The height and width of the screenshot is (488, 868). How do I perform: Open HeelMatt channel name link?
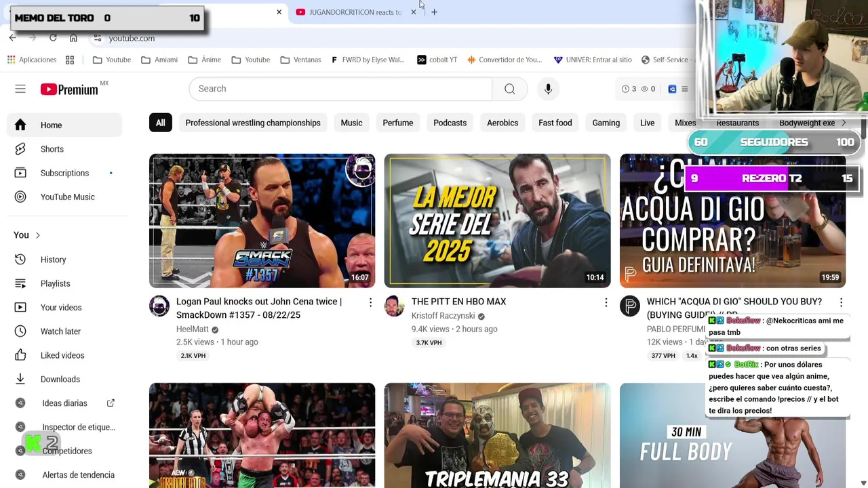click(193, 329)
